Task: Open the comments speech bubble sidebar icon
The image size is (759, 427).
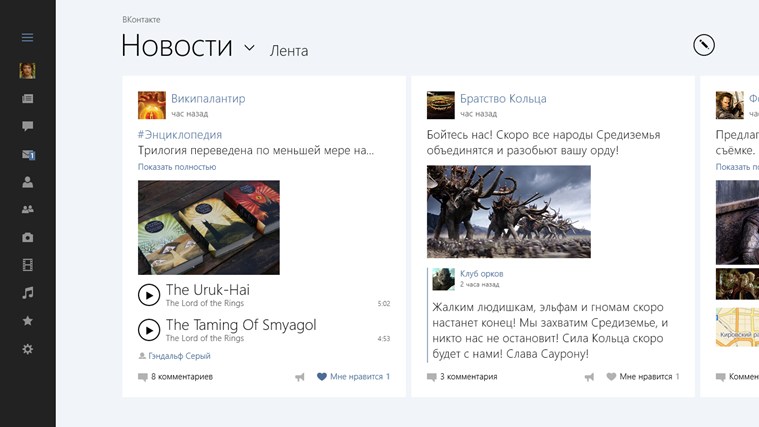Action: [x=28, y=126]
